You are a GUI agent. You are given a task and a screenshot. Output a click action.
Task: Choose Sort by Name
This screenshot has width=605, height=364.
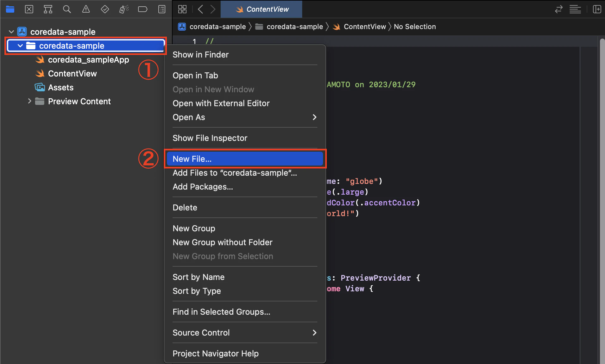[x=245, y=277]
